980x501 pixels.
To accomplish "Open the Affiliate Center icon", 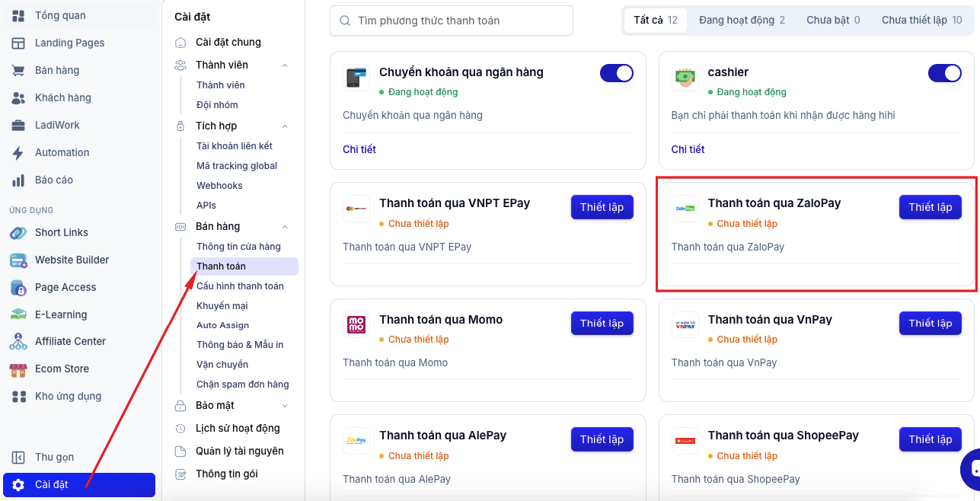I will 18,341.
